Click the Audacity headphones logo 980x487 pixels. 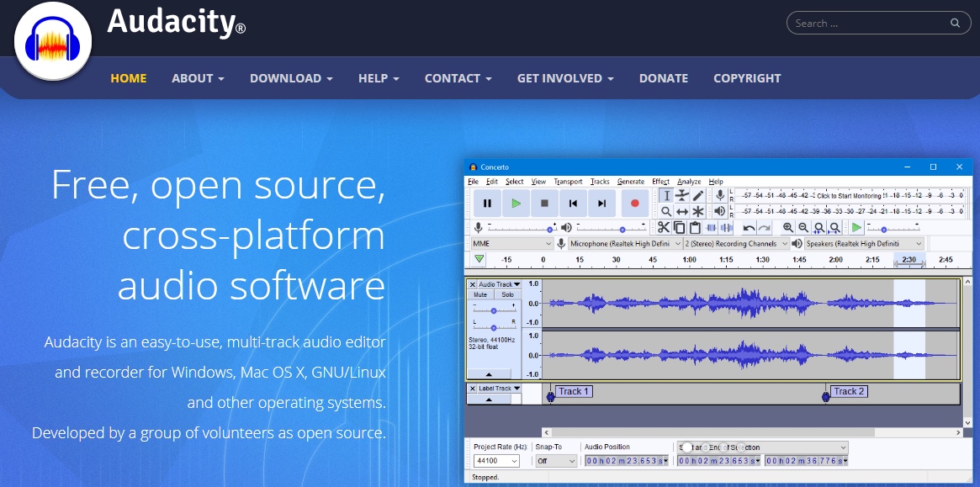pyautogui.click(x=52, y=41)
